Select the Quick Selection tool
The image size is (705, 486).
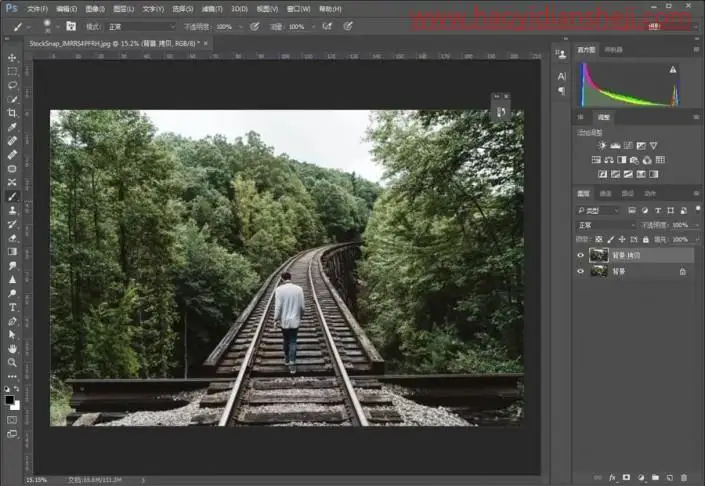(12, 99)
